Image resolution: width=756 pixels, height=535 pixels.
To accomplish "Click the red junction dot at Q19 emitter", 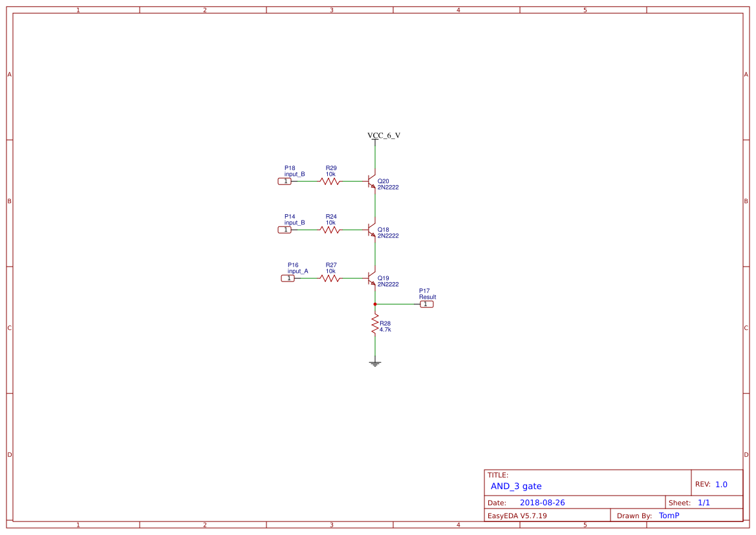I will pyautogui.click(x=376, y=303).
